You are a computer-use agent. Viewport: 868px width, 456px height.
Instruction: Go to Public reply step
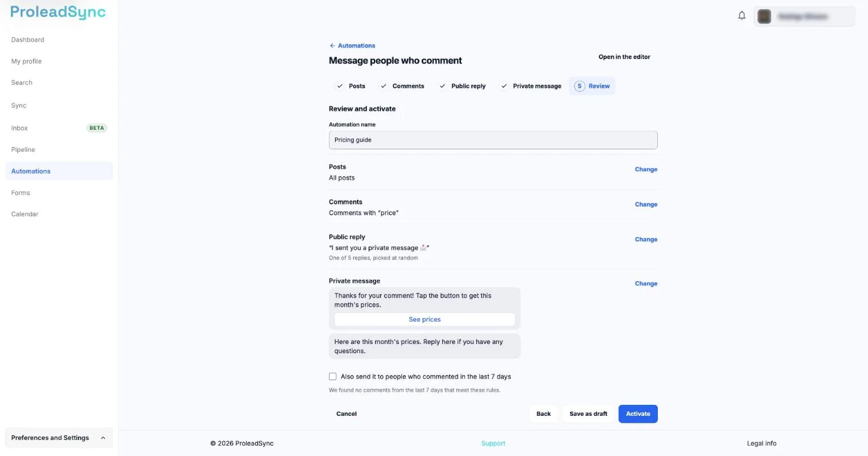(x=462, y=86)
